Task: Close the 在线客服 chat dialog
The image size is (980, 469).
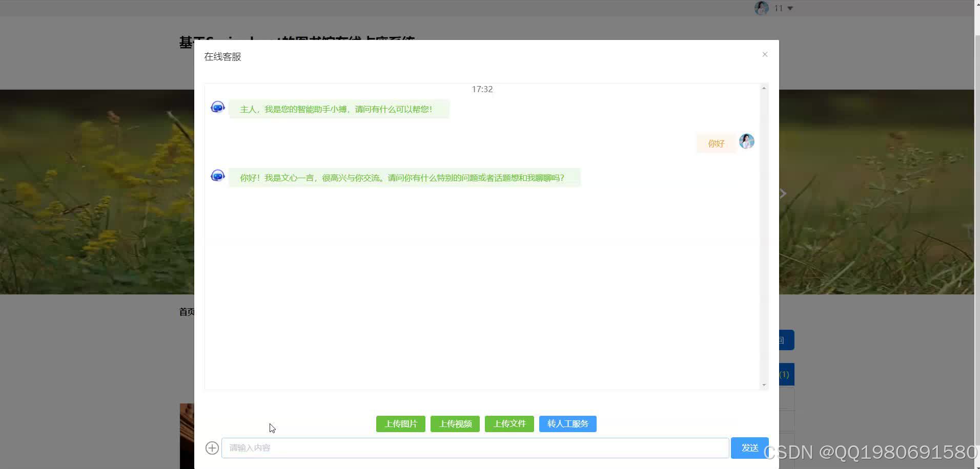Action: point(765,54)
